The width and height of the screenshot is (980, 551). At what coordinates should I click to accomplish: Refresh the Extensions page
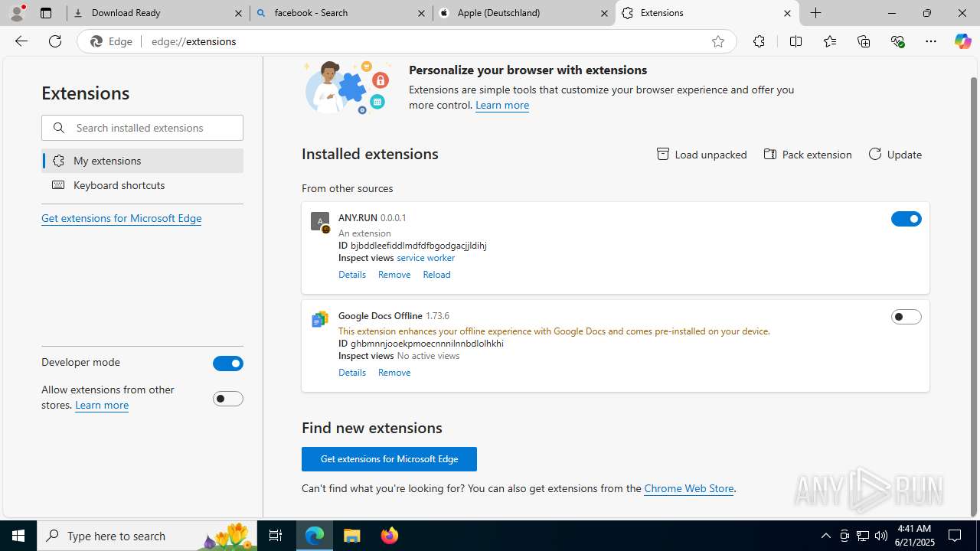tap(55, 41)
